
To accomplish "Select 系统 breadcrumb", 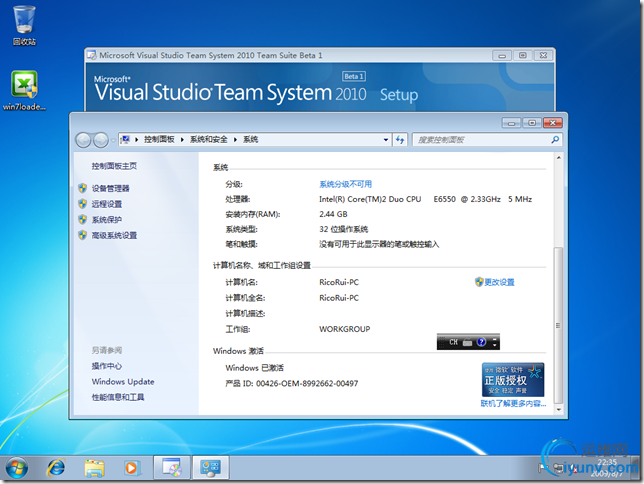I will pos(250,140).
